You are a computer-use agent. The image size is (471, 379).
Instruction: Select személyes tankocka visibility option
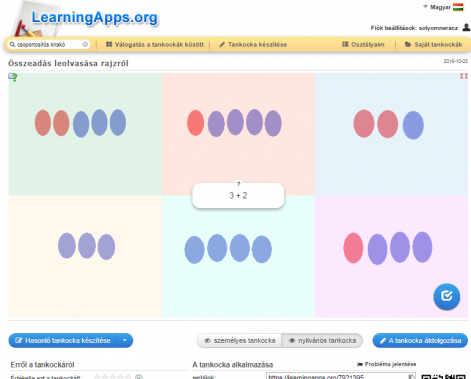click(239, 341)
